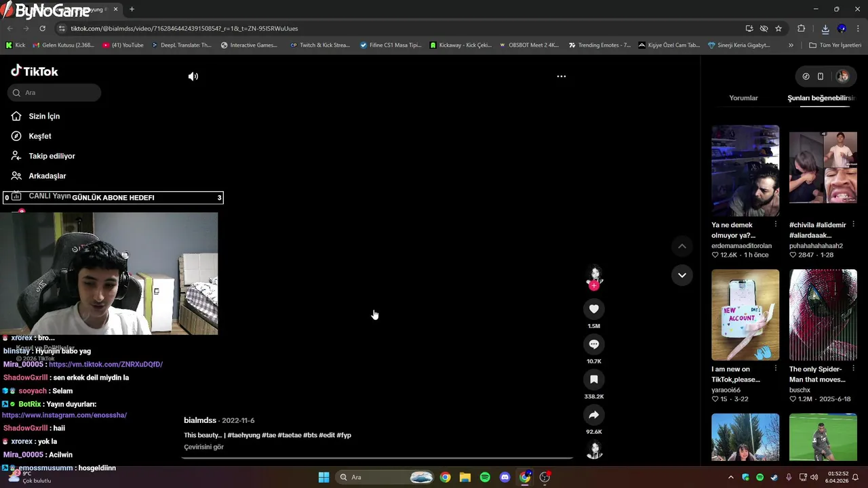Save the video with the bookmark icon

pos(594,380)
